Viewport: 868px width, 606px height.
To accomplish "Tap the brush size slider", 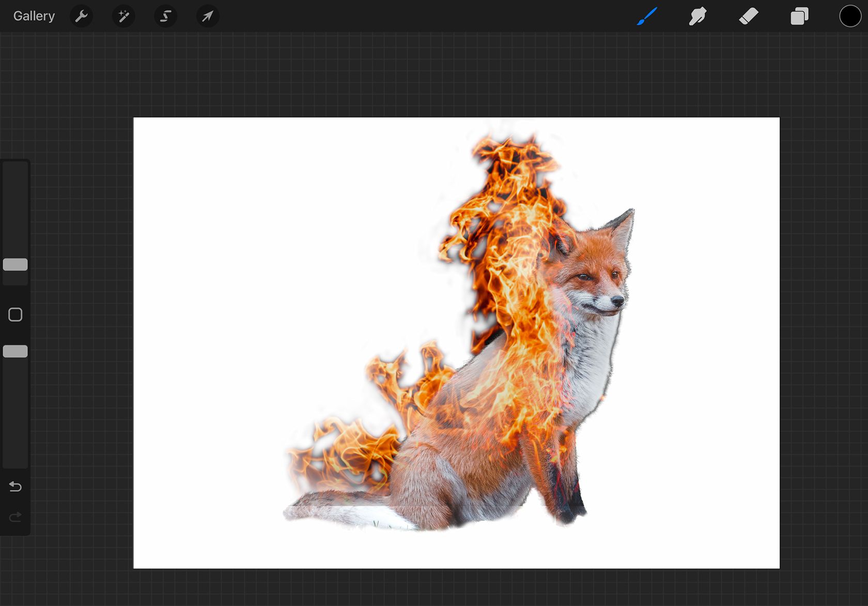I will pos(15,264).
